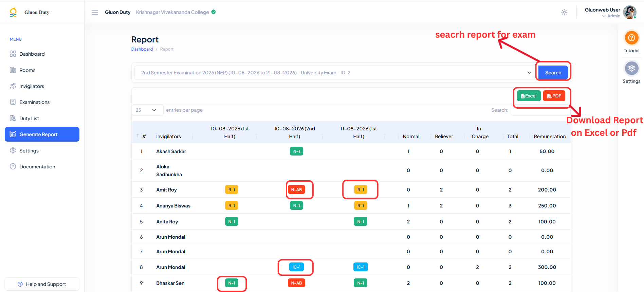Viewport: 644px width, 292px height.
Task: Click the Rooms building icon in sidebar
Action: pos(13,70)
